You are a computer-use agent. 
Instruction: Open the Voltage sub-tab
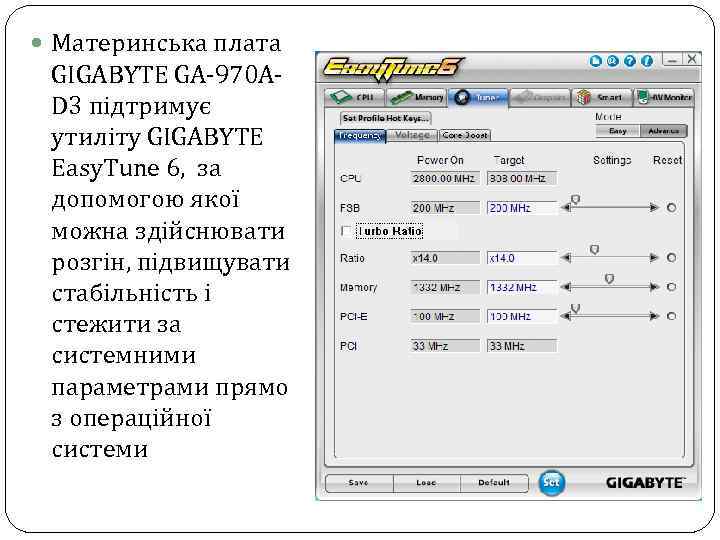412,135
